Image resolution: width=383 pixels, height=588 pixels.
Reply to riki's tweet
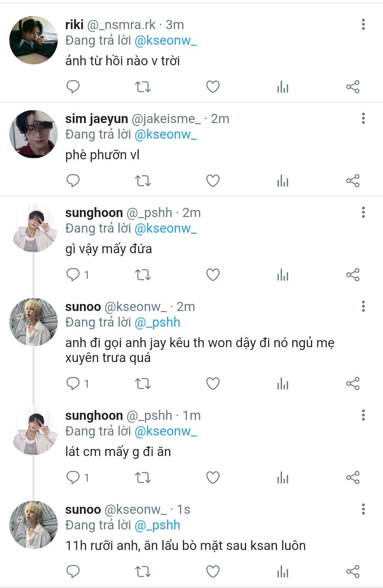click(x=73, y=87)
